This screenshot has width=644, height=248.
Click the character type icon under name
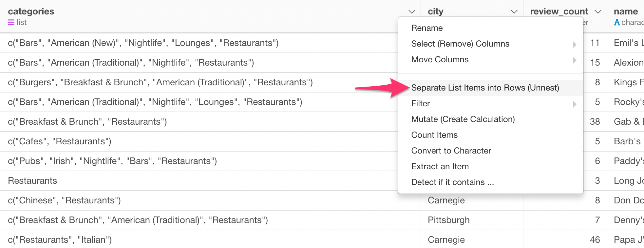pos(617,22)
